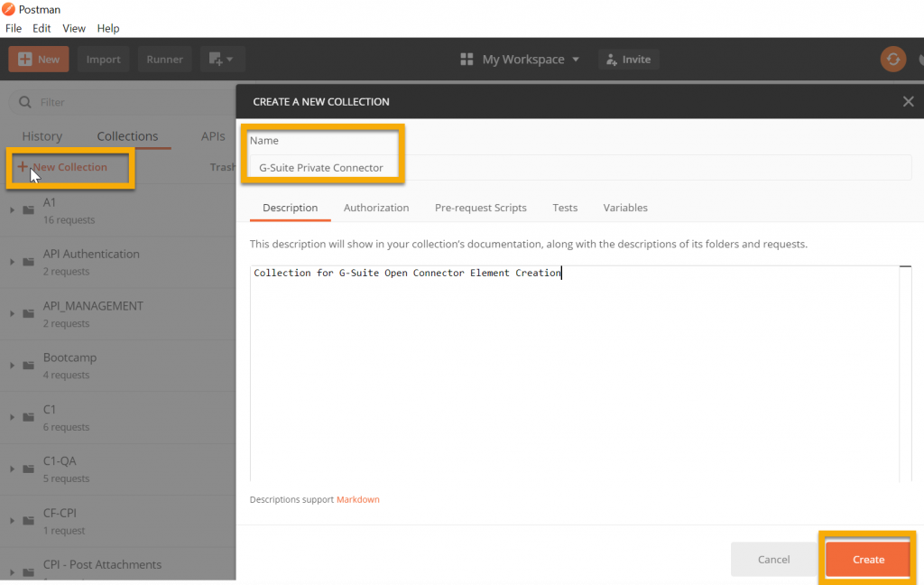This screenshot has width=924, height=585.
Task: Click the collection Name input field
Action: click(580, 168)
